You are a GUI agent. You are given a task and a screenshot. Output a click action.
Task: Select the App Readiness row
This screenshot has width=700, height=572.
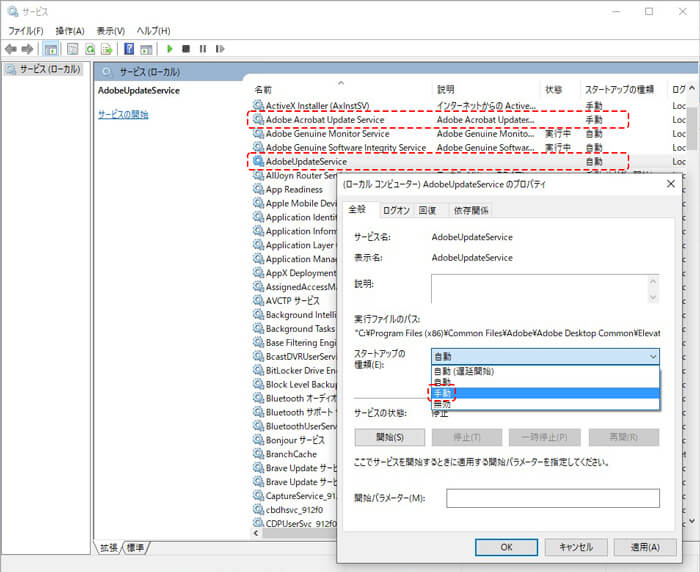tap(295, 189)
